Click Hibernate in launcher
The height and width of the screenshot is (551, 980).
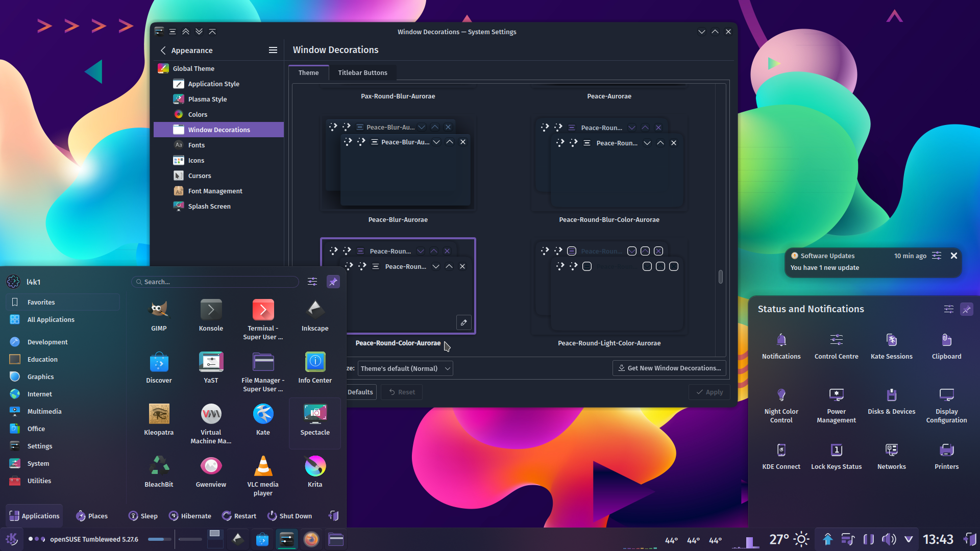tap(190, 516)
